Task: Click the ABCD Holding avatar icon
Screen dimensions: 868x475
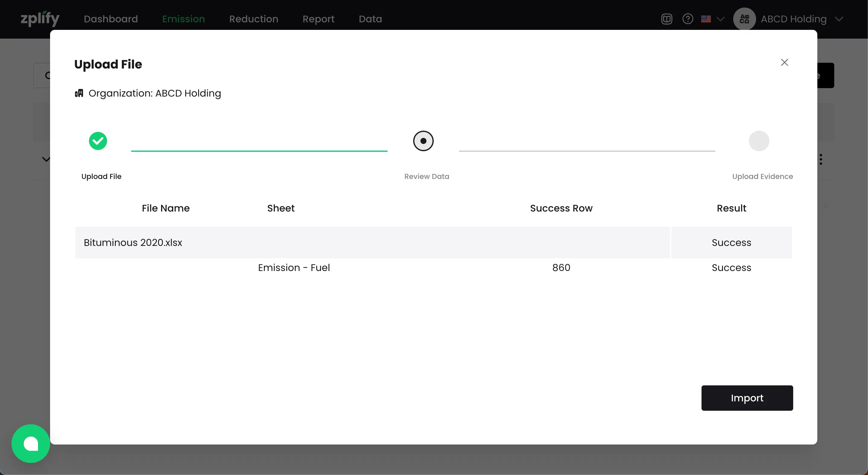Action: coord(744,19)
